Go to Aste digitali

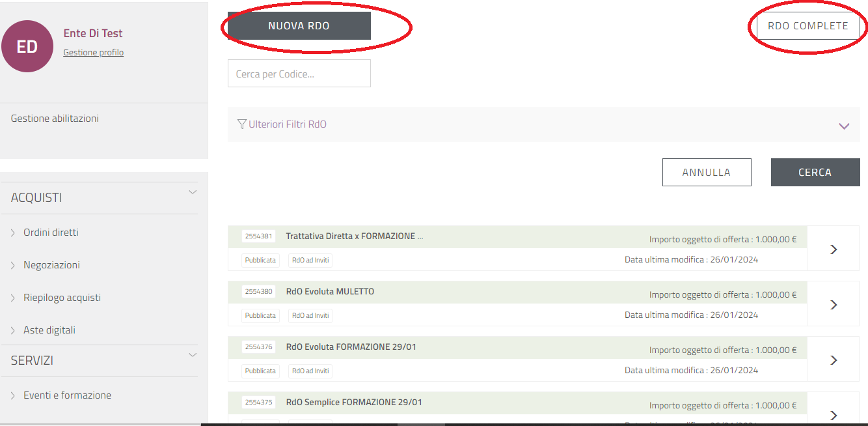pos(49,330)
